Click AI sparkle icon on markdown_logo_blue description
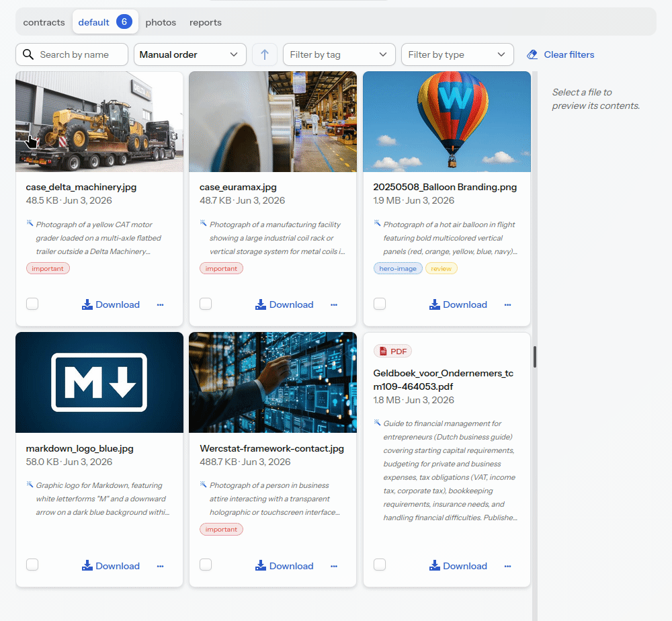 (x=30, y=485)
